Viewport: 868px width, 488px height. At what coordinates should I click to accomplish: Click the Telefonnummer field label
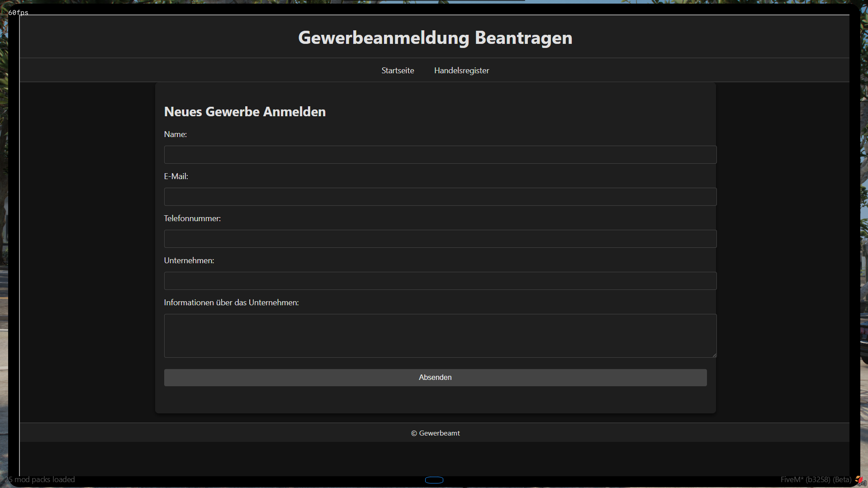pyautogui.click(x=192, y=218)
